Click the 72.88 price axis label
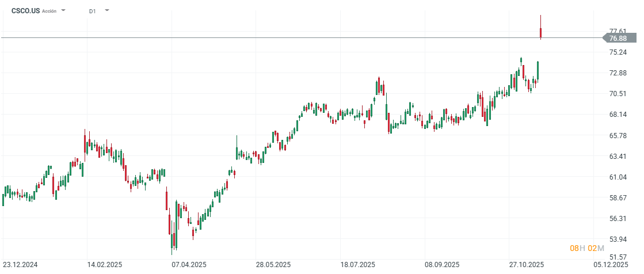 [x=618, y=73]
